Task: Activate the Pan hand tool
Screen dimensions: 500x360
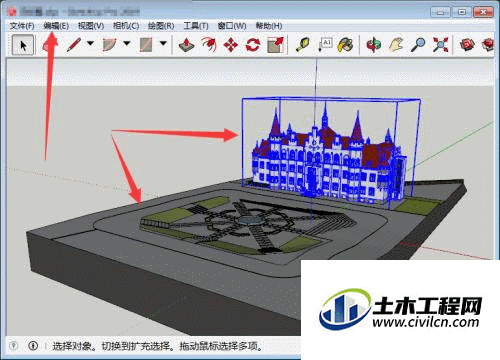Action: (x=396, y=45)
